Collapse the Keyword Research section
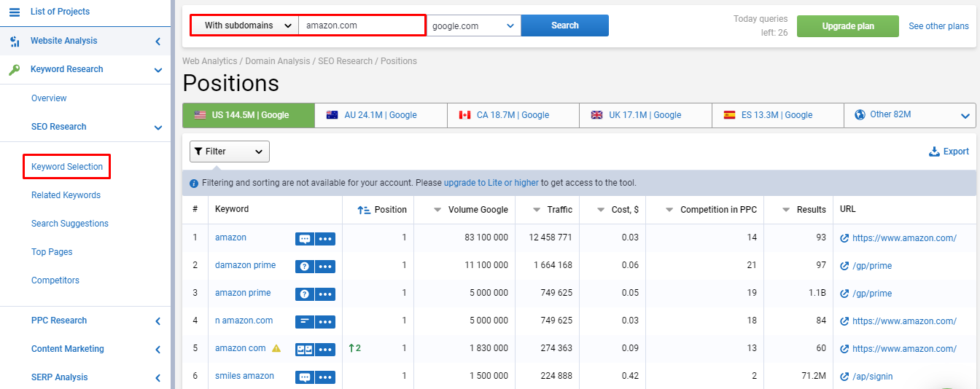 (x=158, y=71)
